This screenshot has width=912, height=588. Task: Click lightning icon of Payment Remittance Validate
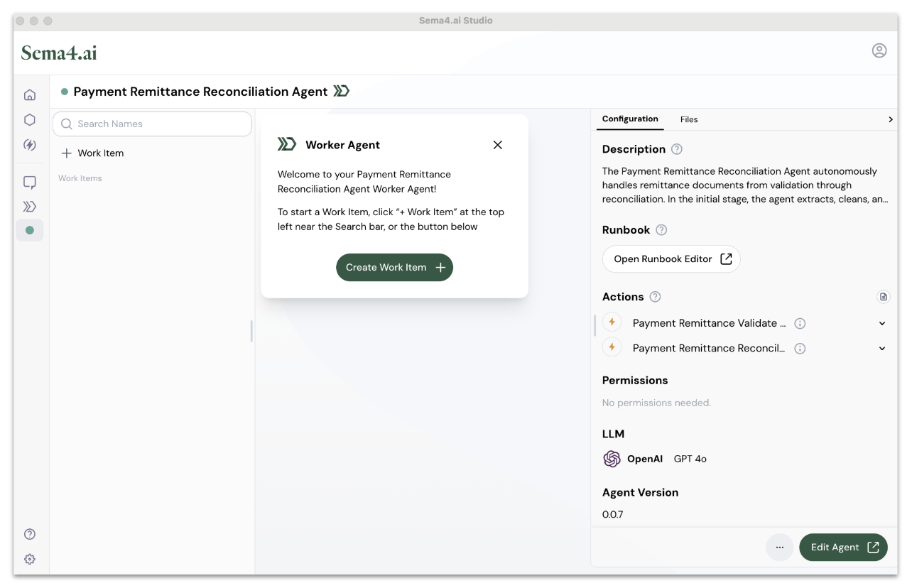(612, 322)
